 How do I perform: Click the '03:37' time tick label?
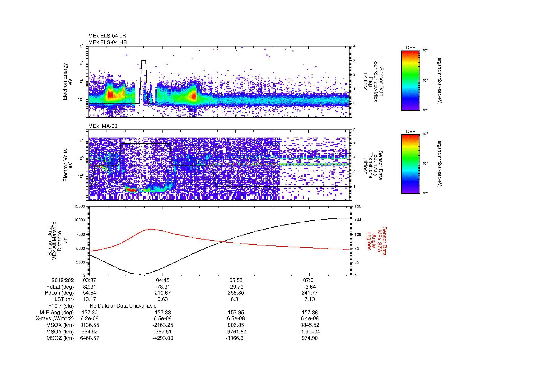89,280
